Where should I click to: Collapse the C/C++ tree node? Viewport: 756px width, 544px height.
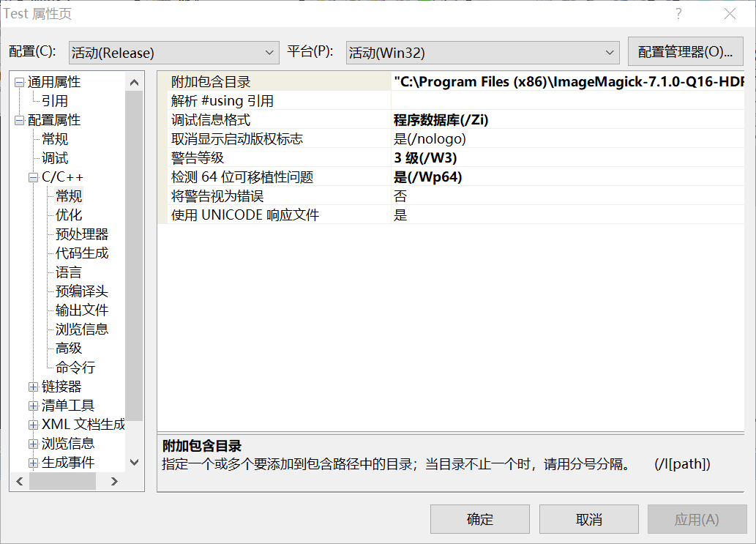pyautogui.click(x=33, y=177)
